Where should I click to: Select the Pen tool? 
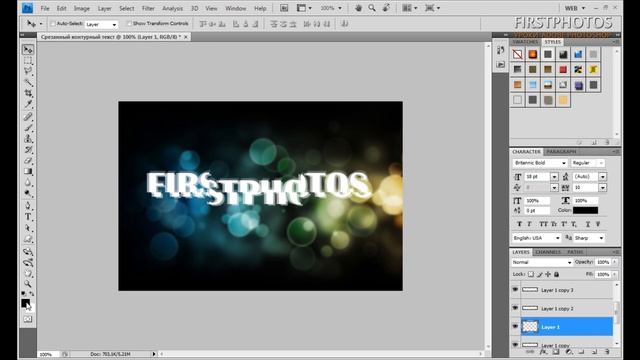[28, 206]
